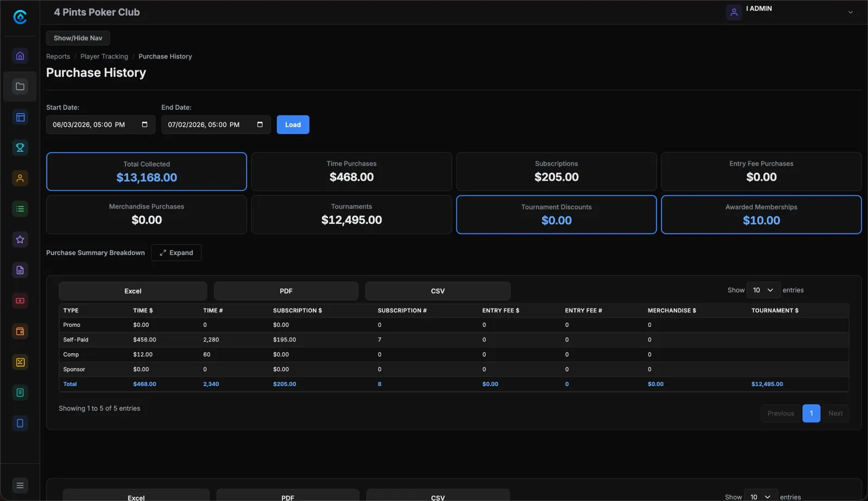Open the orange wallet icon in sidebar

coord(20,331)
